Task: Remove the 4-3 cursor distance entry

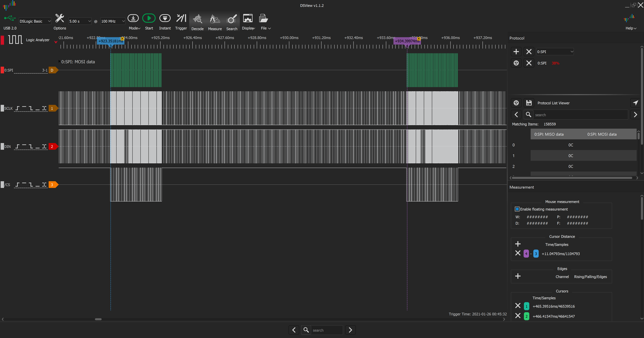Action: [518, 253]
